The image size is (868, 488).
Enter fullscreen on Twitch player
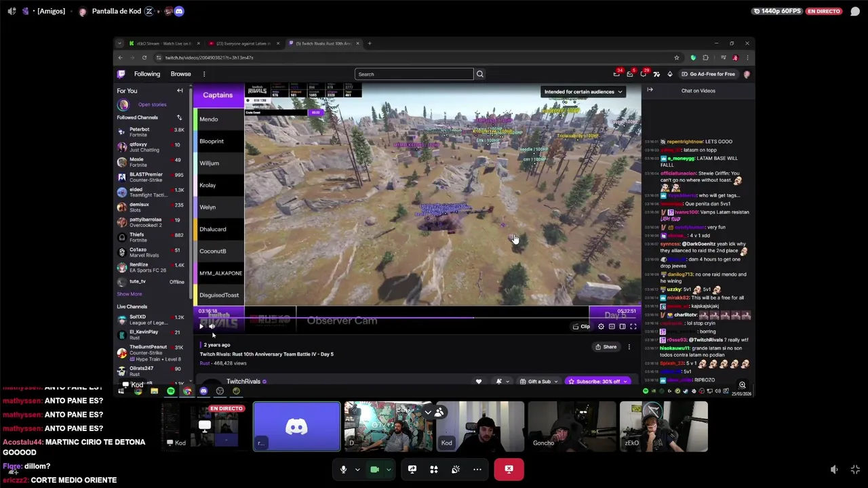click(633, 327)
